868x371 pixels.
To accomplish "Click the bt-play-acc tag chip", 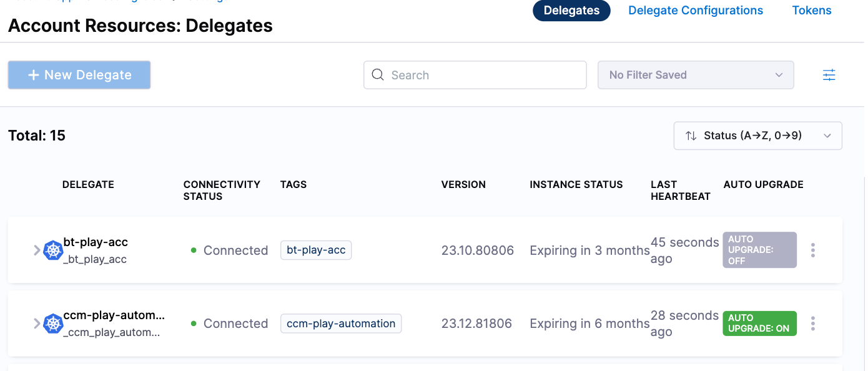I will [316, 250].
